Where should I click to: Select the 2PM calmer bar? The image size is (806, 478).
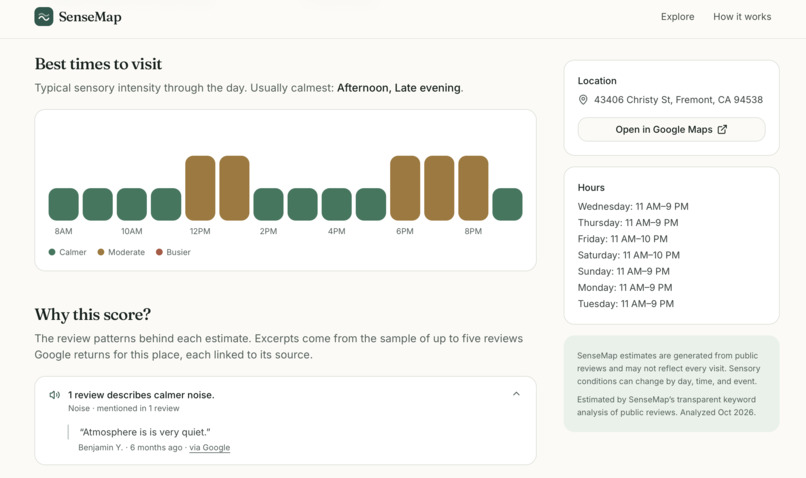click(268, 204)
